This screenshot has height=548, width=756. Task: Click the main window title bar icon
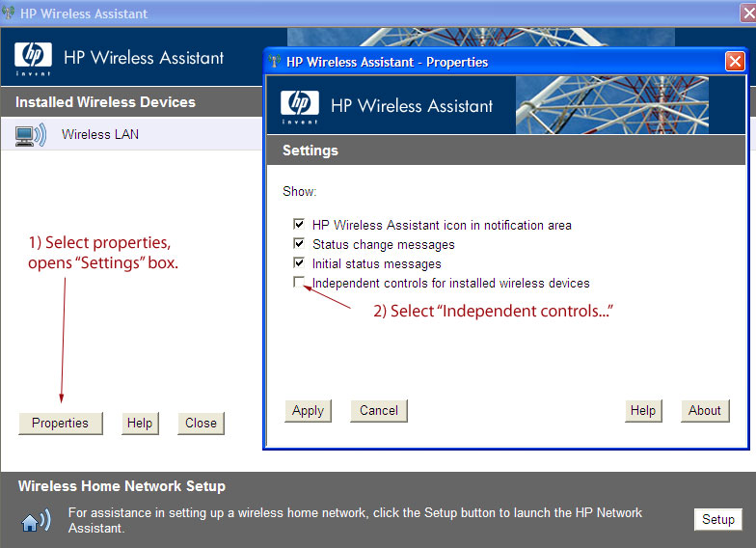9,14
